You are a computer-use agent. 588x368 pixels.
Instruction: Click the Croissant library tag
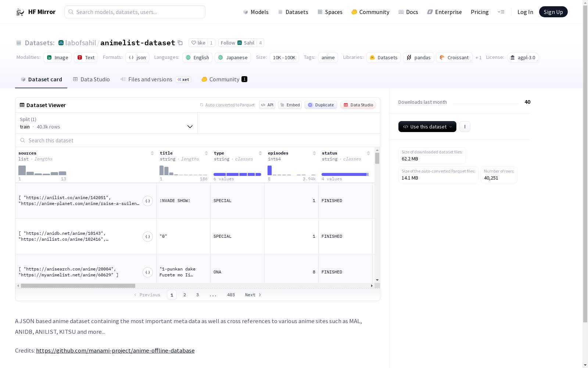[455, 57]
